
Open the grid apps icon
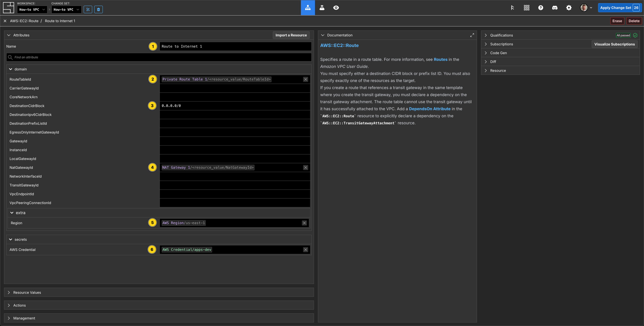point(527,8)
